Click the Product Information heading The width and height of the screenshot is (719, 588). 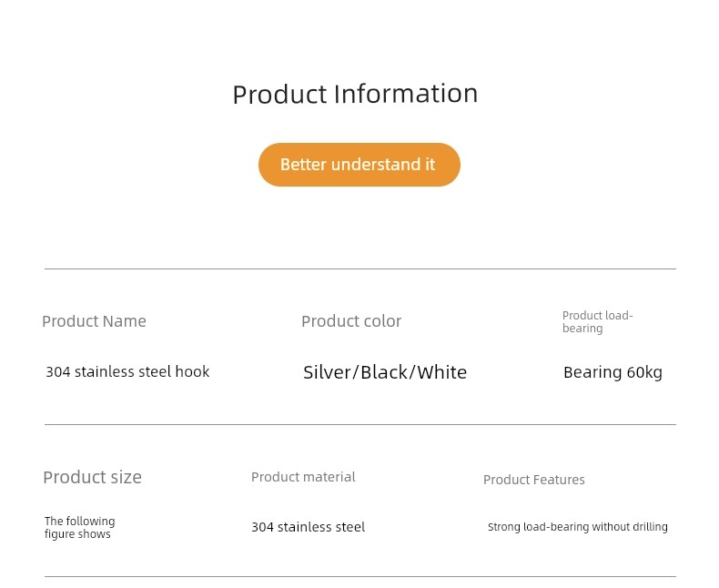[x=355, y=94]
